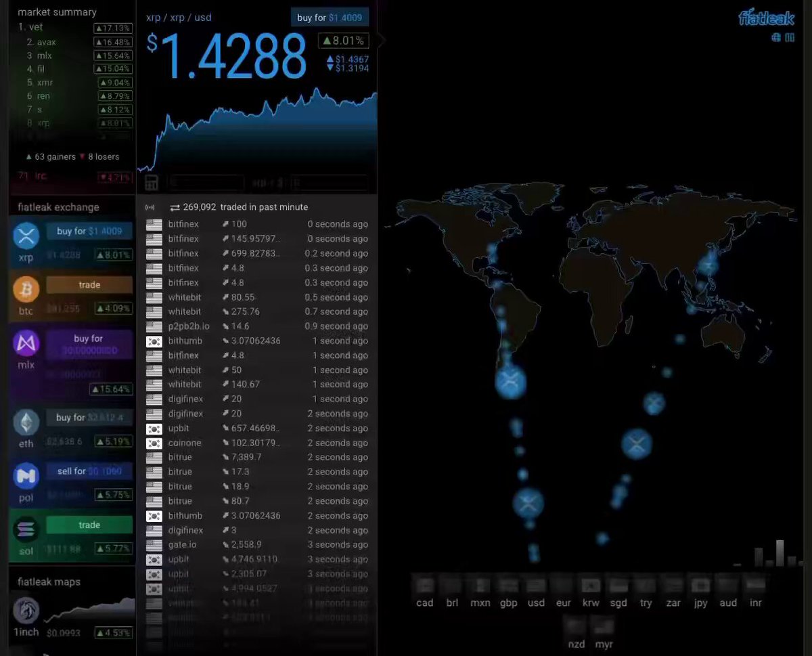Click the '269,092 traded in past minute' text

(x=245, y=207)
